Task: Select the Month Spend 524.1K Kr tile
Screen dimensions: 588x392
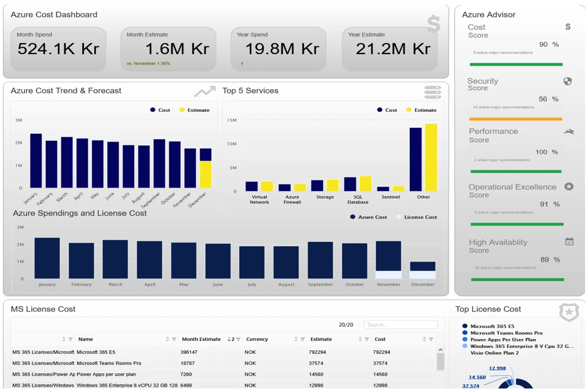Action: [58, 49]
